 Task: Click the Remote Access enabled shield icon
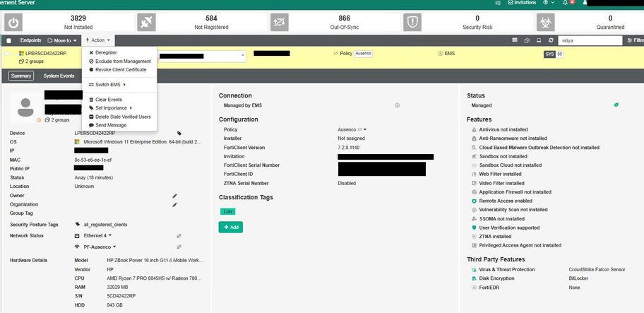coord(474,201)
